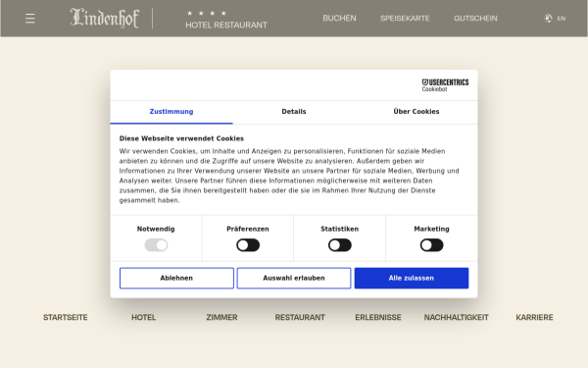The width and height of the screenshot is (588, 368).
Task: Select the Zustimmung tab
Action: [x=171, y=112]
